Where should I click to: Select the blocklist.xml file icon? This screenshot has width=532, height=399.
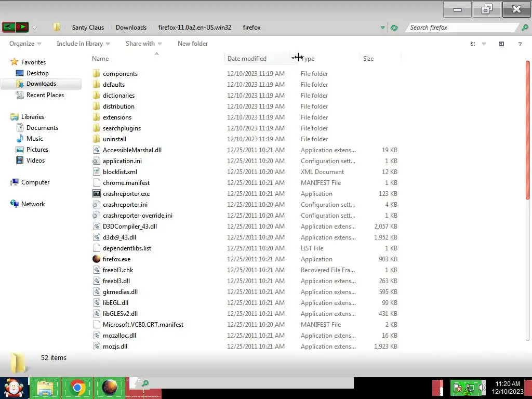pos(97,171)
